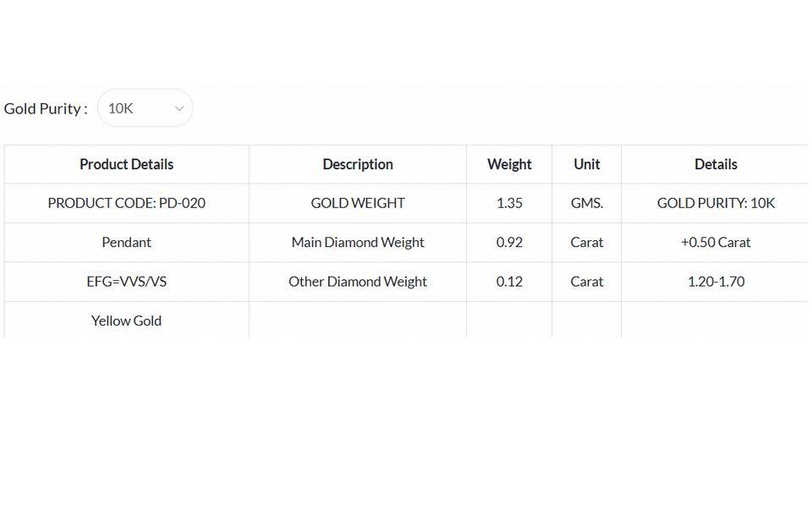Select the GOLD WEIGHT description cell

point(358,203)
